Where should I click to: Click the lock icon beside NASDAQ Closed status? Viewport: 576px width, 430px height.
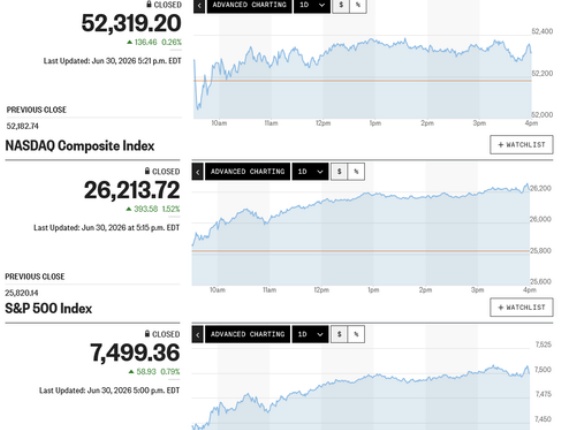pyautogui.click(x=147, y=171)
